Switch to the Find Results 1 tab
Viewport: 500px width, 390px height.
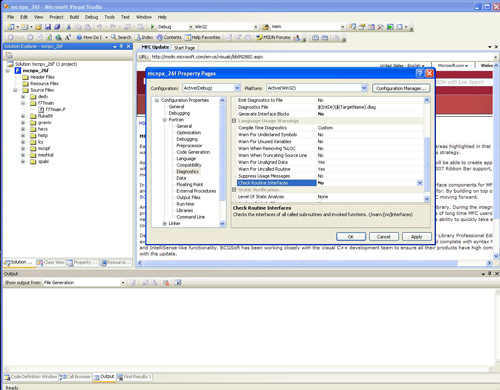point(134,377)
